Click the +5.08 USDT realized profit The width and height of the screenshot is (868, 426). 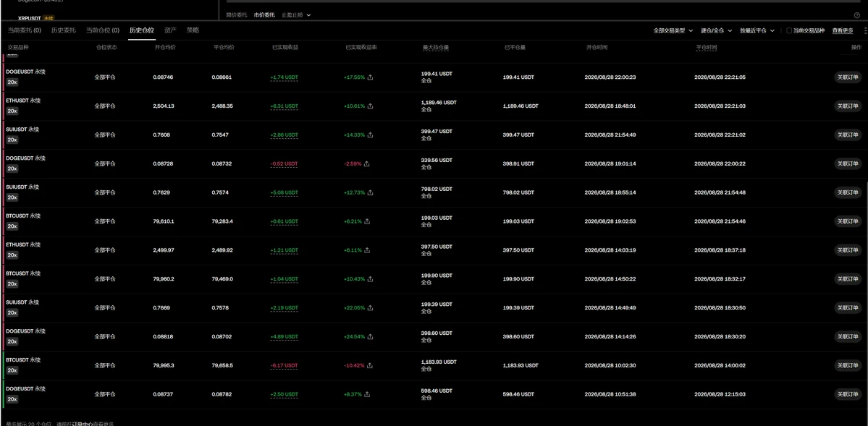284,192
